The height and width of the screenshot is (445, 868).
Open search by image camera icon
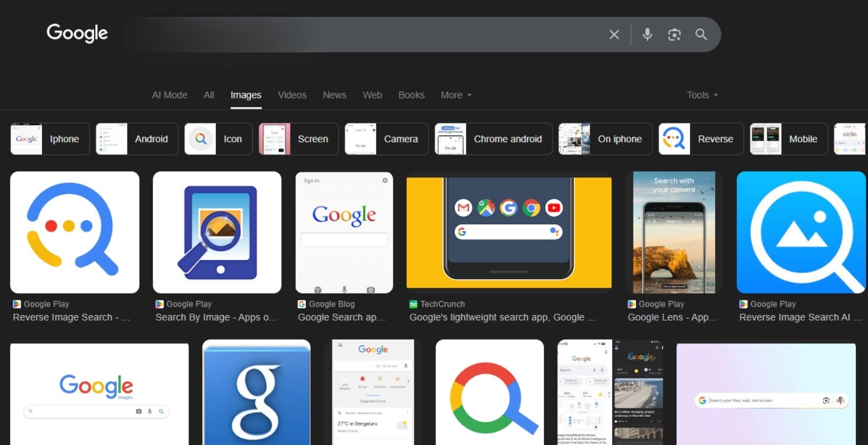coord(674,35)
